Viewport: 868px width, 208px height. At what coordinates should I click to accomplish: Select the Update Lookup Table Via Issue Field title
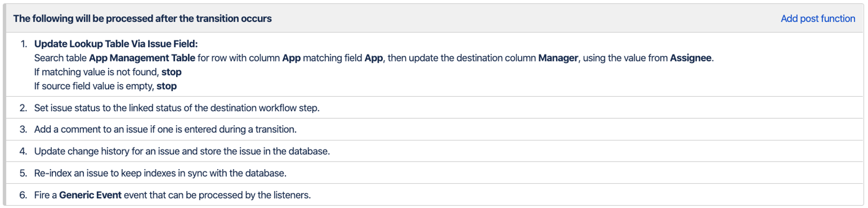tap(116, 44)
